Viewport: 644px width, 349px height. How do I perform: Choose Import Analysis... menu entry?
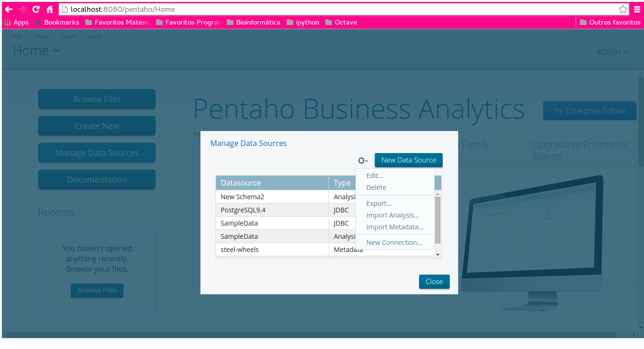tap(393, 215)
